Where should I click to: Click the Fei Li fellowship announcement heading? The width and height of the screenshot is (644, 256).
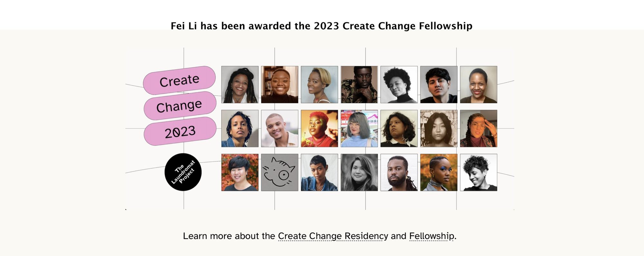coord(322,26)
